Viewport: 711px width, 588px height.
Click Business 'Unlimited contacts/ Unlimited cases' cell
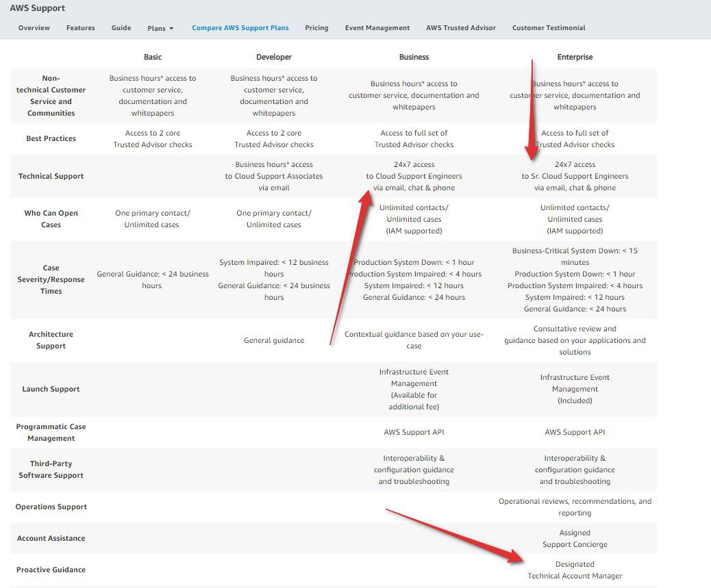(414, 219)
